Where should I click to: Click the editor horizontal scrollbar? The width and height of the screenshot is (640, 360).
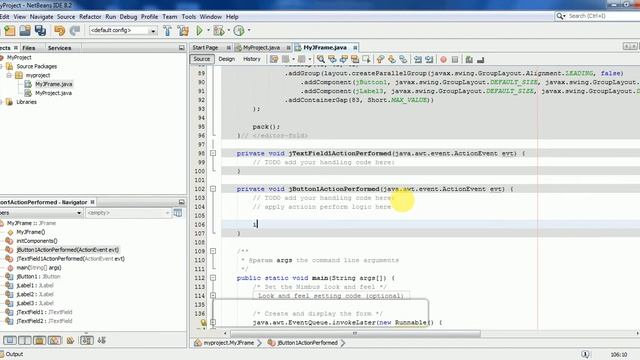355,333
